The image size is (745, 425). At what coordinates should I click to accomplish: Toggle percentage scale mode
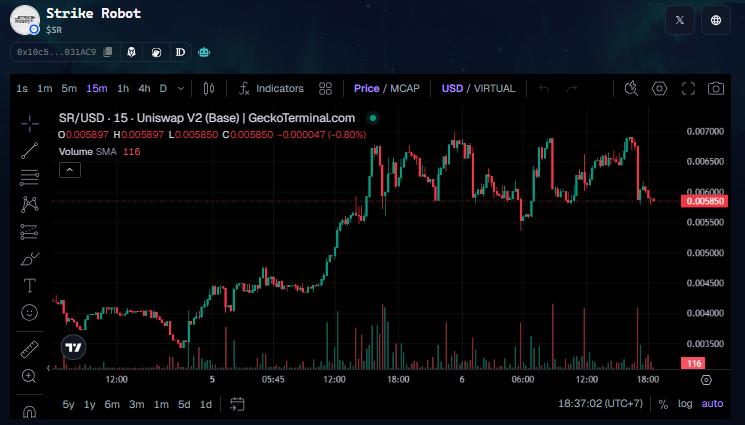pyautogui.click(x=663, y=404)
